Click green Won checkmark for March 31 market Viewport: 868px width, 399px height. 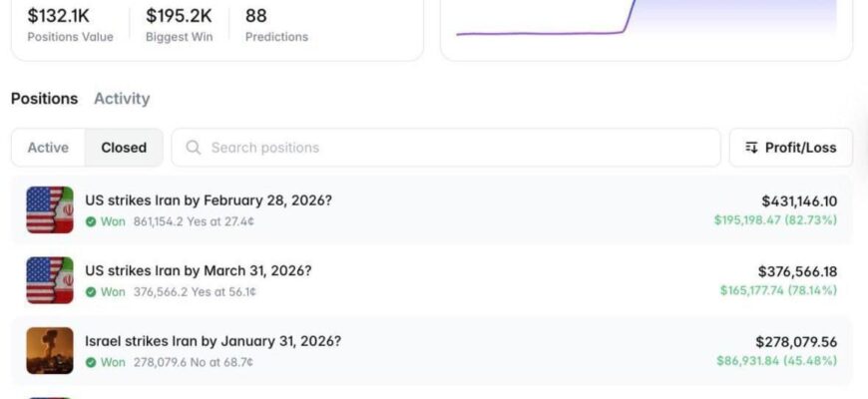tap(91, 291)
